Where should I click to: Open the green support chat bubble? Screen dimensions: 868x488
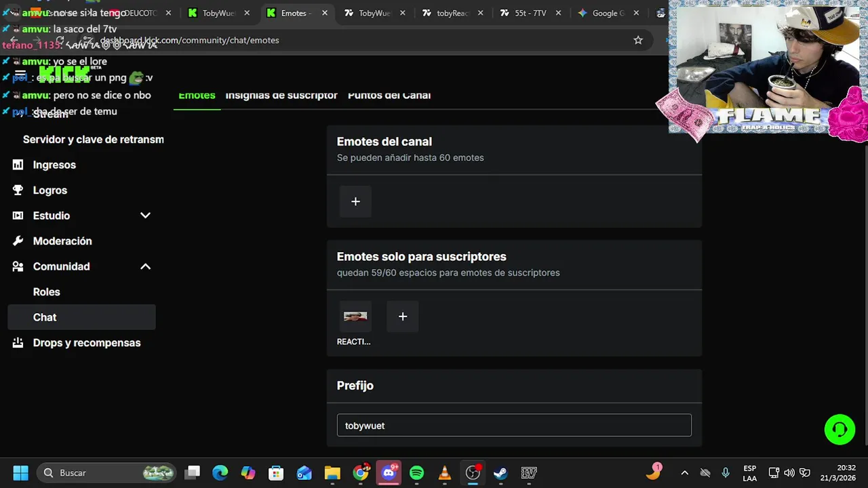point(840,429)
